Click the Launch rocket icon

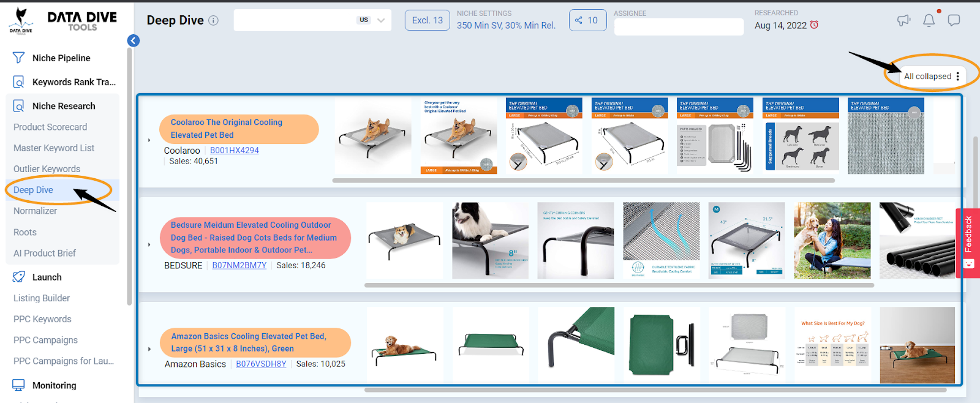pyautogui.click(x=19, y=277)
